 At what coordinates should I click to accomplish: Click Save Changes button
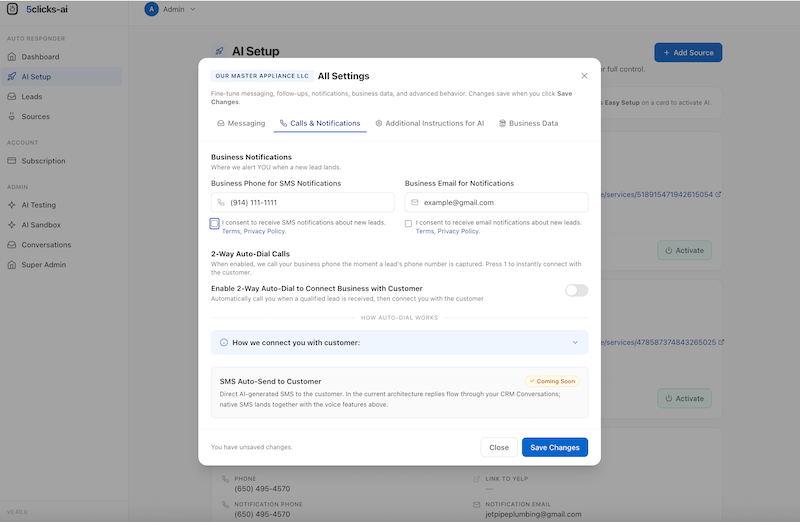click(x=555, y=448)
